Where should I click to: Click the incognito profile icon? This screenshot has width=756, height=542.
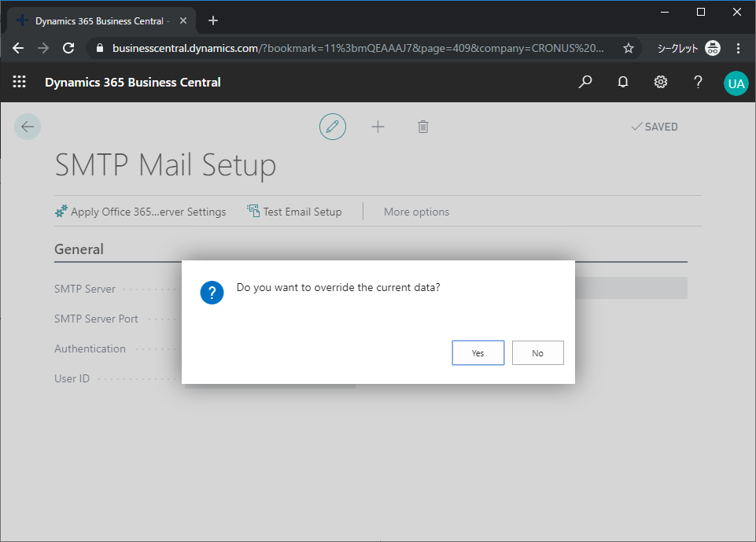(713, 48)
